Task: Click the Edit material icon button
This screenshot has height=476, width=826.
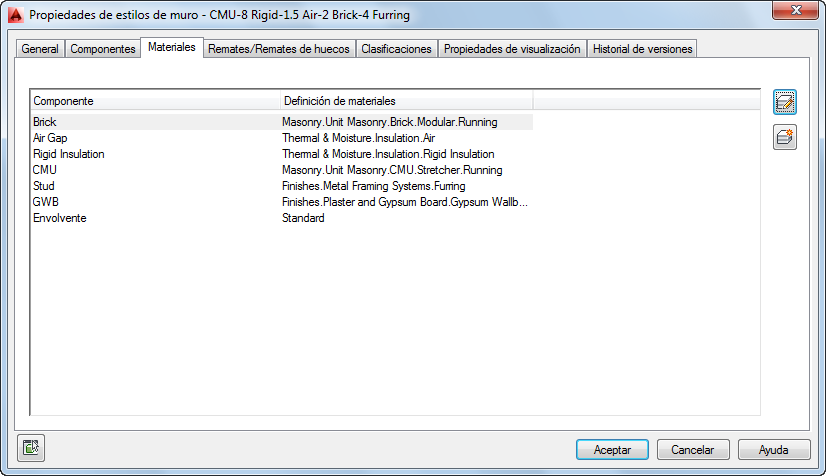Action: (x=784, y=102)
